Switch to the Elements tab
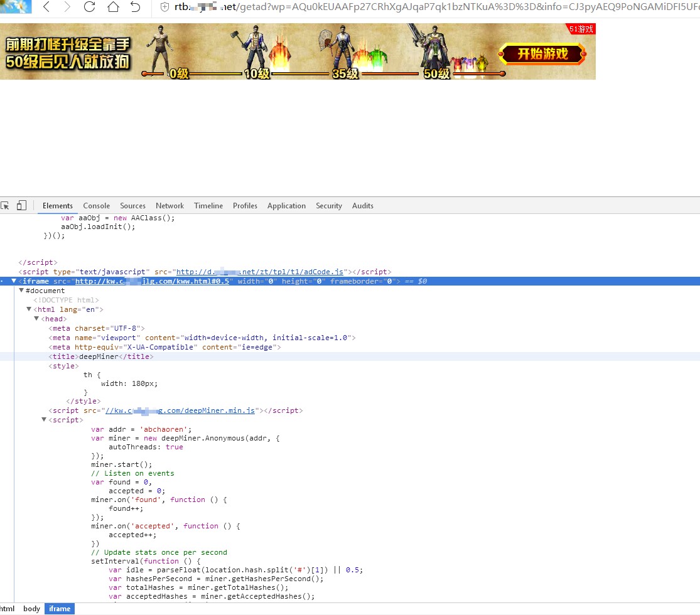This screenshot has width=700, height=615. (58, 206)
